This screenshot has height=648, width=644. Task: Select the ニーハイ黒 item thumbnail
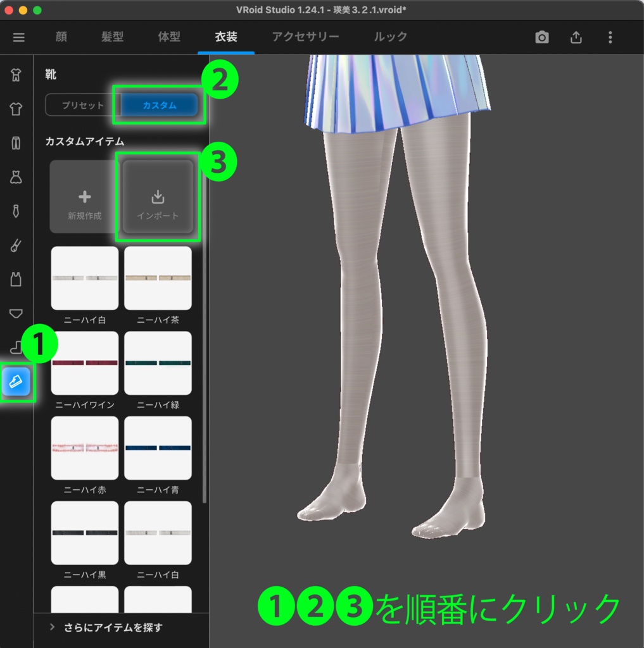(84, 533)
